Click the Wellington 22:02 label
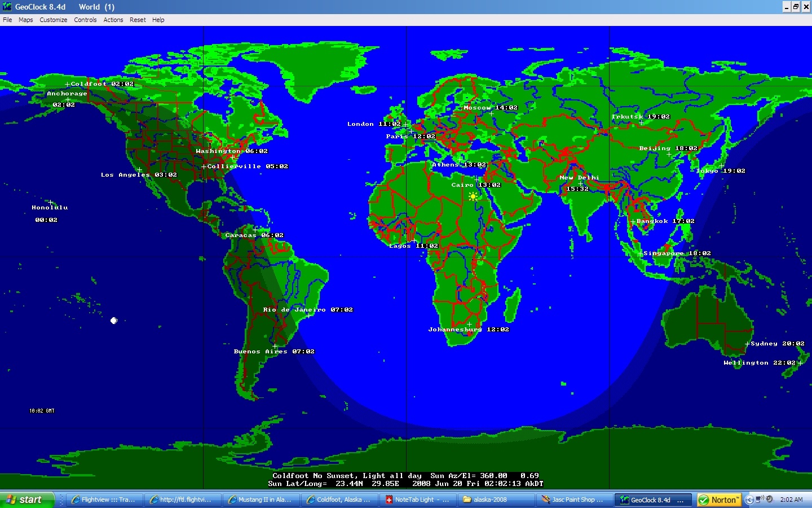 click(x=760, y=363)
